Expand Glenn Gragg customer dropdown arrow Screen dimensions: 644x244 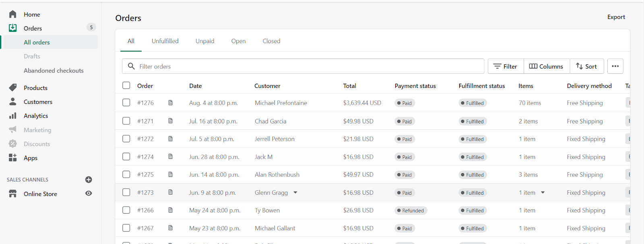point(295,193)
